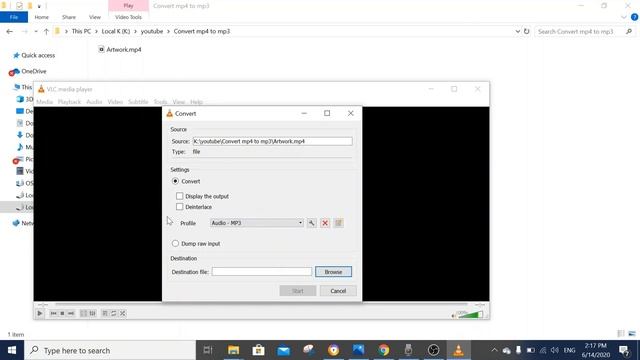
Task: Open Microsoft Store from taskbar
Action: 258,350
